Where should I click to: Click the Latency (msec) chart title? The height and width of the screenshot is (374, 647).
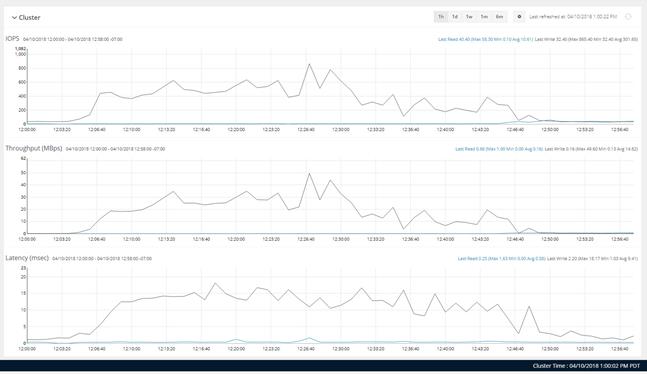tap(27, 258)
